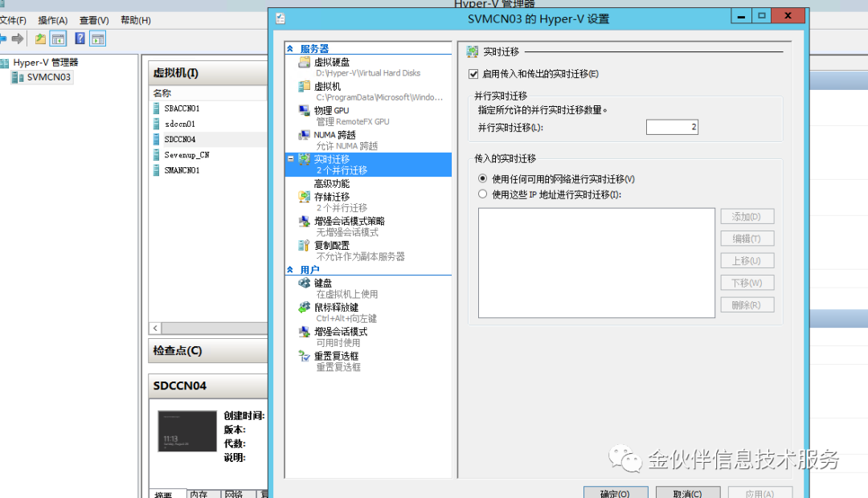The image size is (868, 498).
Task: Click the 鼠标释放键 mouse release icon
Action: click(304, 307)
